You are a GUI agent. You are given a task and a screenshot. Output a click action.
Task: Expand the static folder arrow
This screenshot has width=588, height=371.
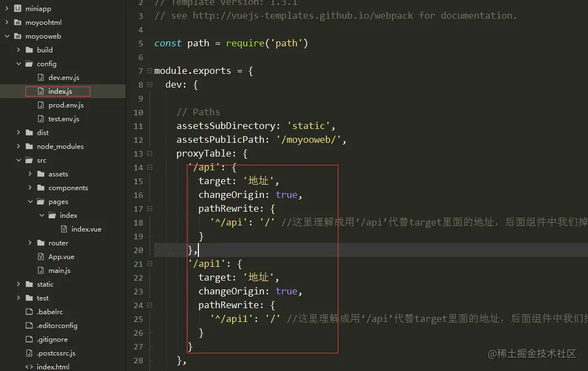click(x=18, y=284)
